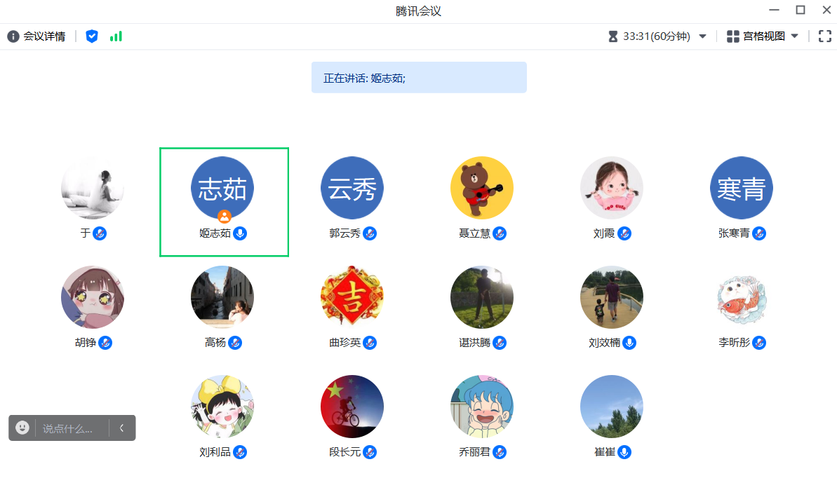Click the microphone icon beside 姬志茹
837x504 pixels.
point(240,233)
